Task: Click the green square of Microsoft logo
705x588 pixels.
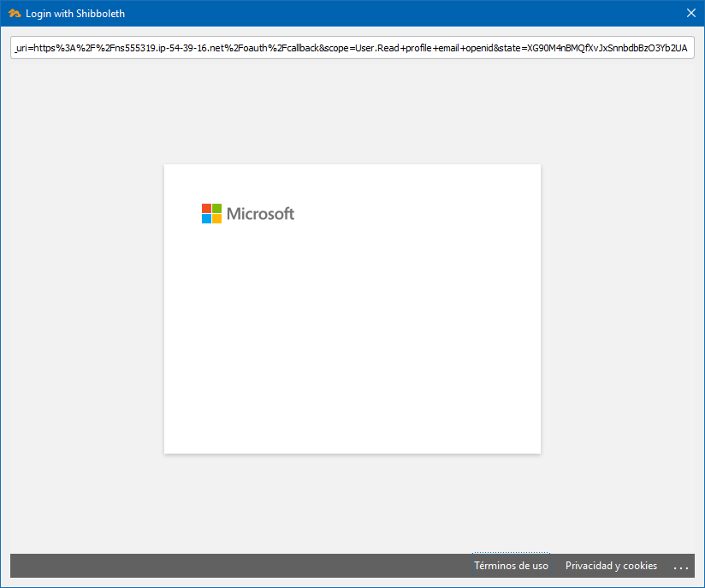Action: pos(217,208)
